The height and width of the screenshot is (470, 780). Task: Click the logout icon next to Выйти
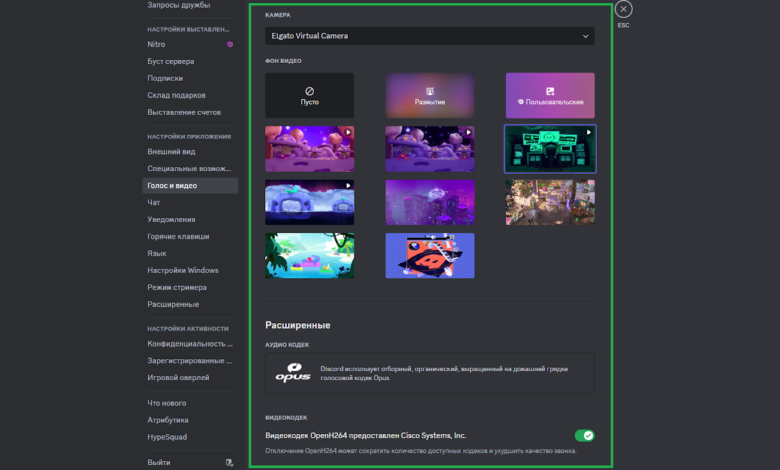pos(230,462)
